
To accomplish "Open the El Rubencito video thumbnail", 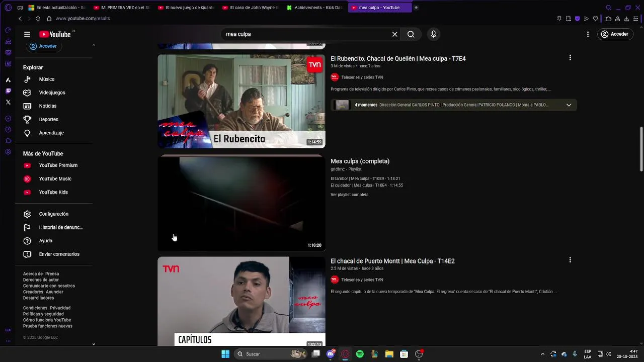I will point(242,101).
